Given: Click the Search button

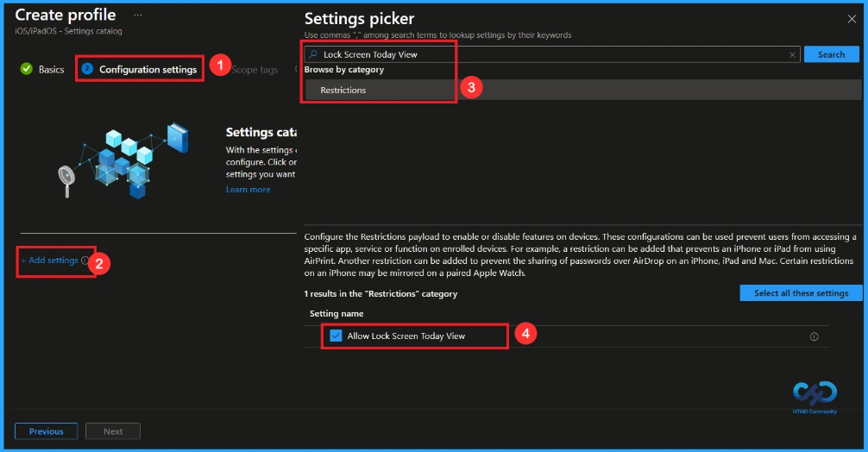Looking at the screenshot, I should [831, 54].
